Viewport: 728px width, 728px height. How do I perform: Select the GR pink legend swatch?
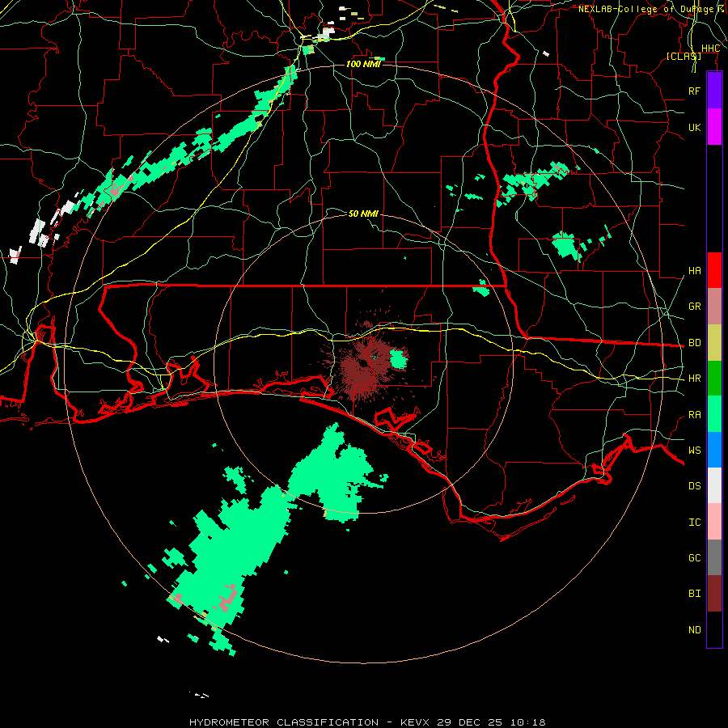click(x=714, y=307)
